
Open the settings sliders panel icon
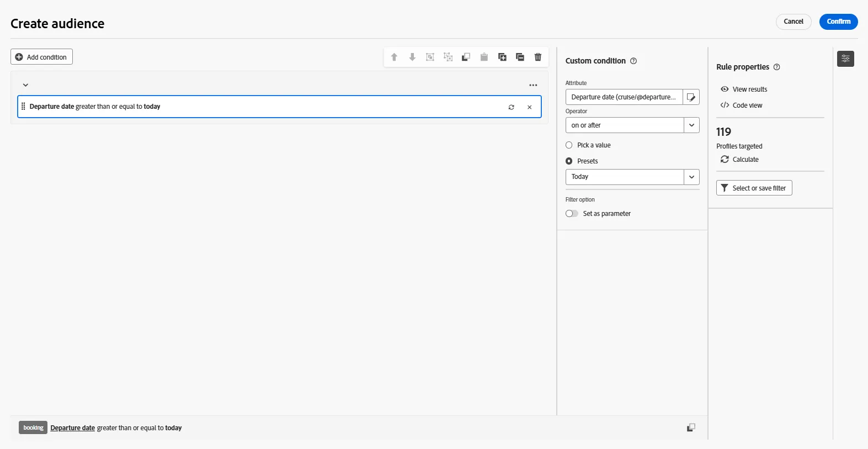tap(845, 59)
